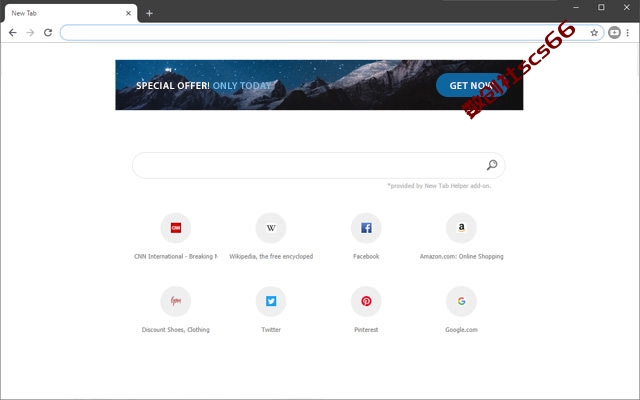
Task: Click the 'Discount Shoes, Clothing' label
Action: tap(176, 330)
